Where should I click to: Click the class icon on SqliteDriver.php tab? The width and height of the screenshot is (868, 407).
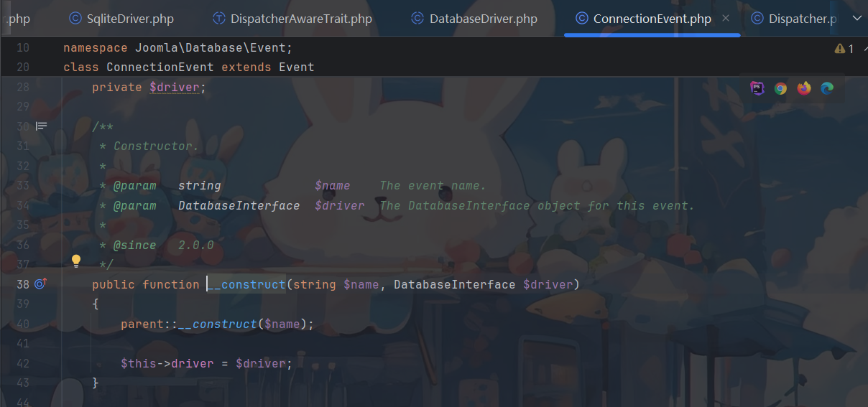click(75, 19)
